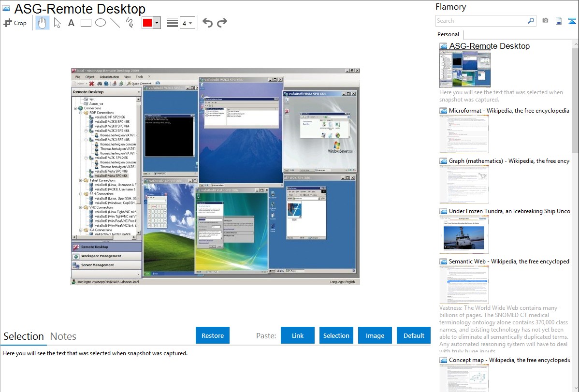This screenshot has height=392, width=579.
Task: Open the Under Frozen Tundra snapshot thumbnail
Action: 464,235
